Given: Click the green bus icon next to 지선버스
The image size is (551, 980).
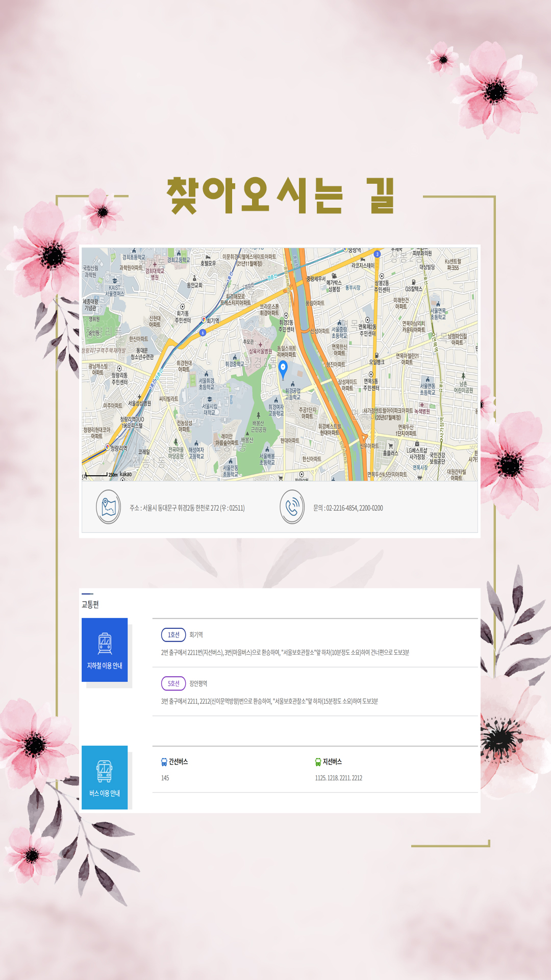Looking at the screenshot, I should pos(318,762).
